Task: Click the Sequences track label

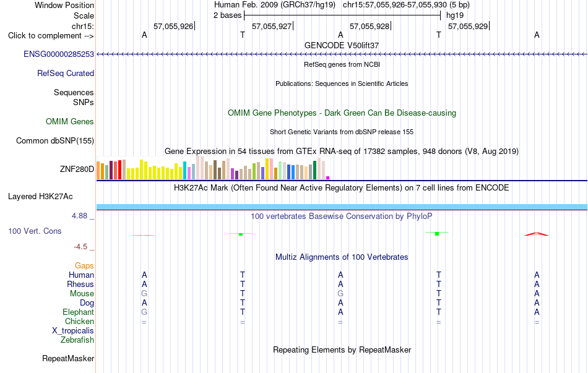Action: click(74, 92)
